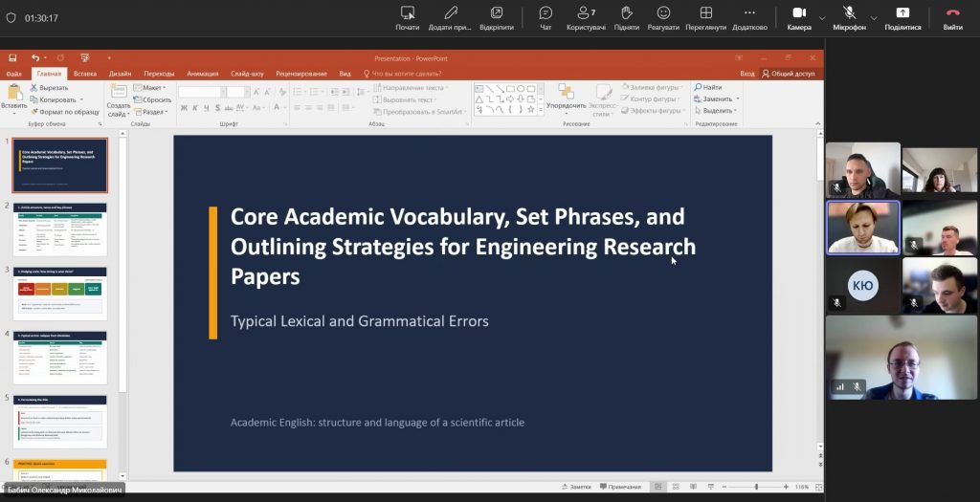Click Общий доступ share button
980x502 pixels.
(789, 74)
